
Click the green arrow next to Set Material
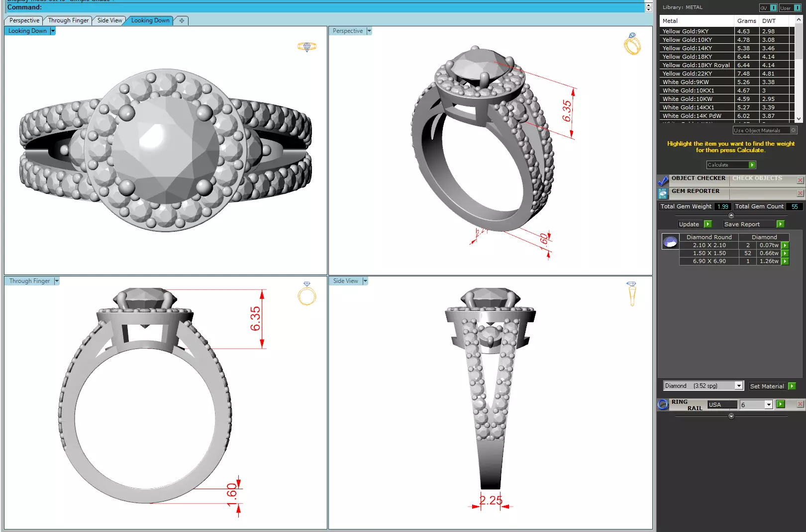792,386
